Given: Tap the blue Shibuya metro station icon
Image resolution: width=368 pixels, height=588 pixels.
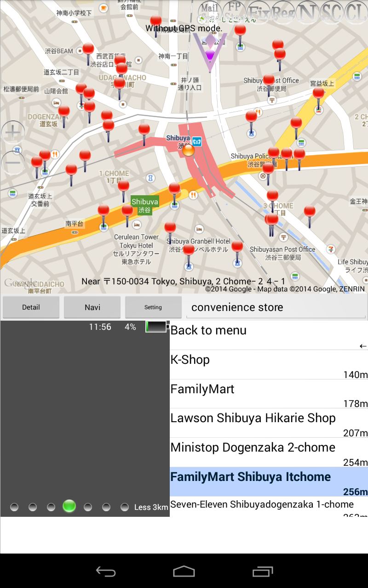Looking at the screenshot, I should [x=197, y=141].
